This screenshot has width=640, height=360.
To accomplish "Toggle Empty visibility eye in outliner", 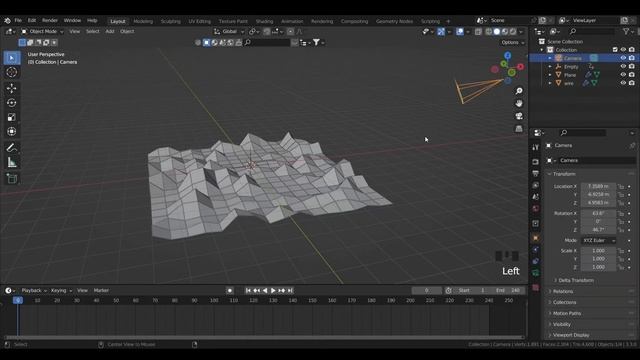I will pyautogui.click(x=623, y=67).
